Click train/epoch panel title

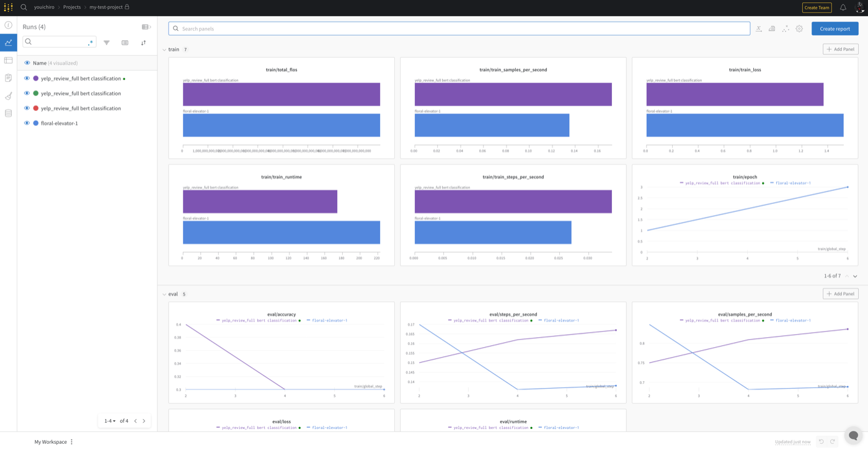tap(745, 177)
